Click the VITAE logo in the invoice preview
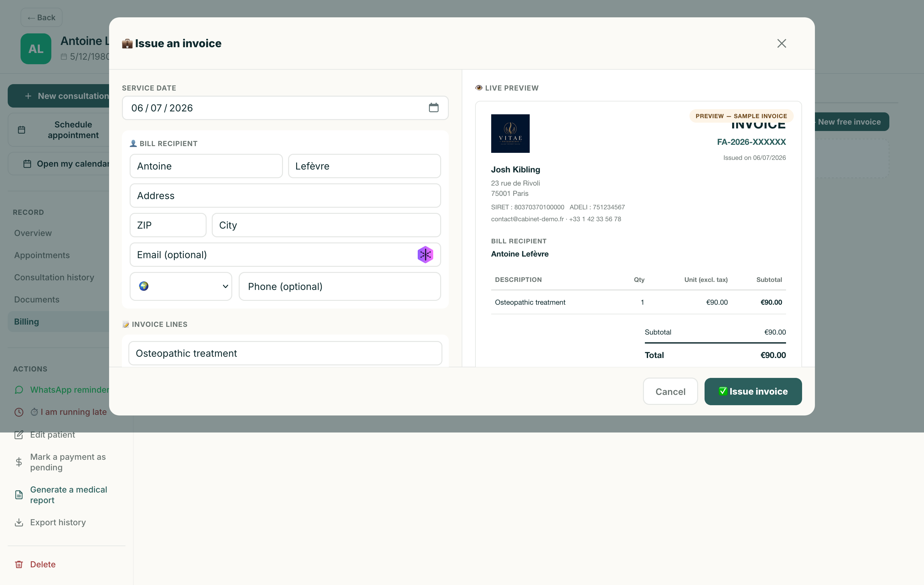Viewport: 924px width, 585px height. pos(510,133)
